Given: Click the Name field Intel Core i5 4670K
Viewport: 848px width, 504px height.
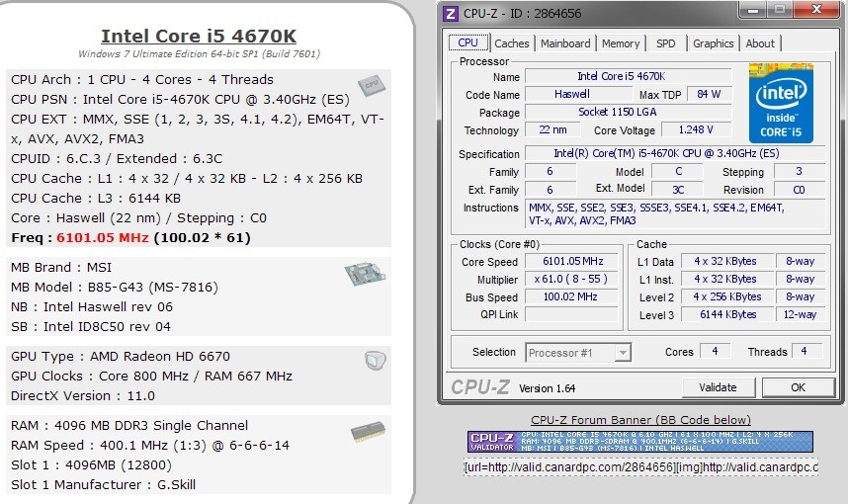Looking at the screenshot, I should (x=628, y=76).
